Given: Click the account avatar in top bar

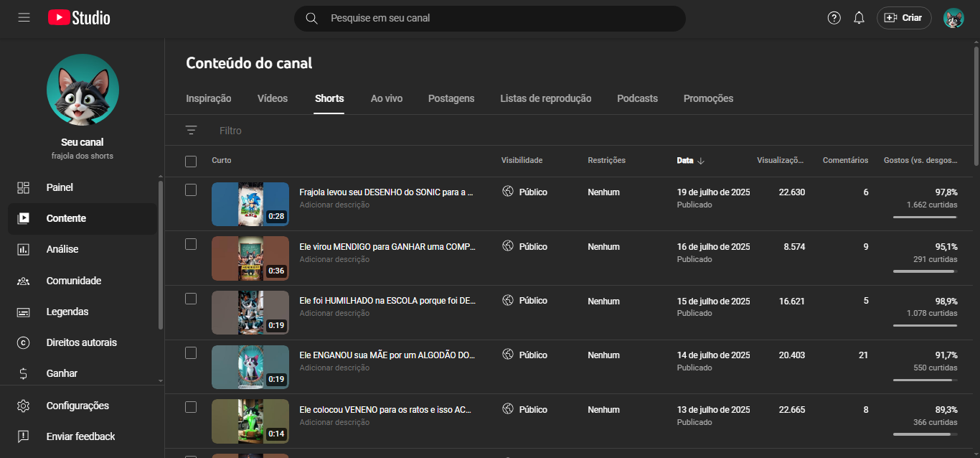Looking at the screenshot, I should click(953, 18).
